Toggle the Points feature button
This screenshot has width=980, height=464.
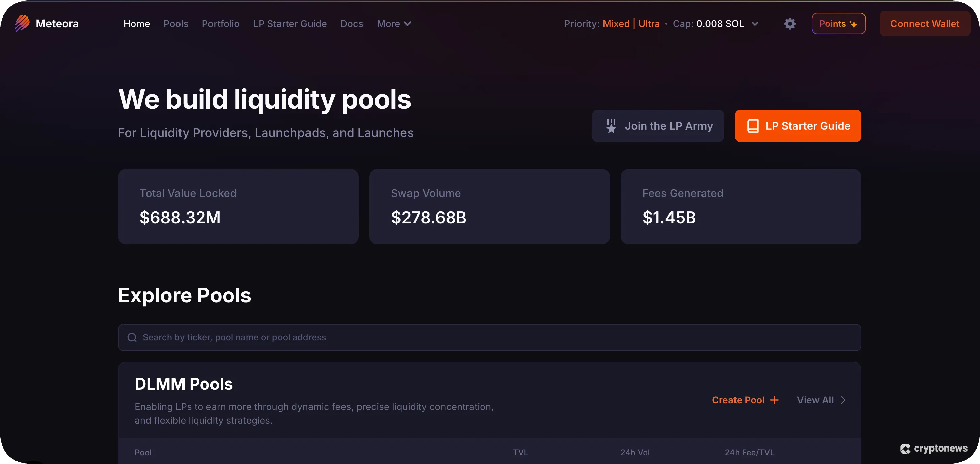tap(838, 23)
